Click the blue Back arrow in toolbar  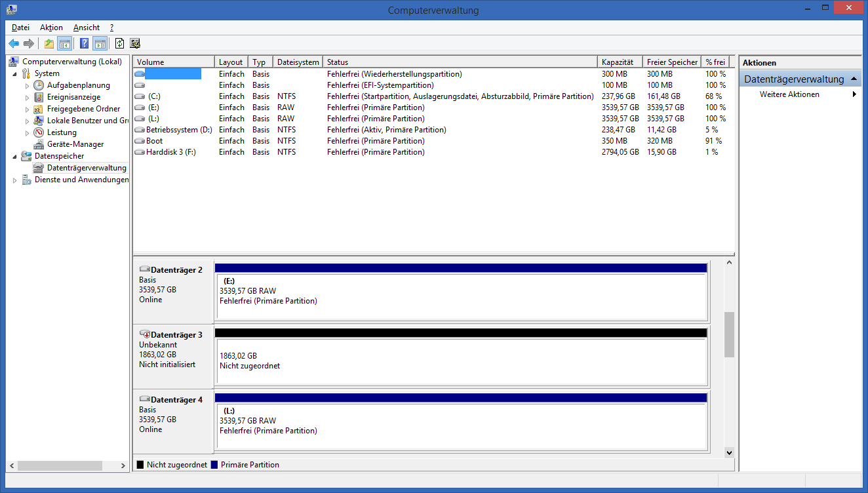click(x=14, y=44)
